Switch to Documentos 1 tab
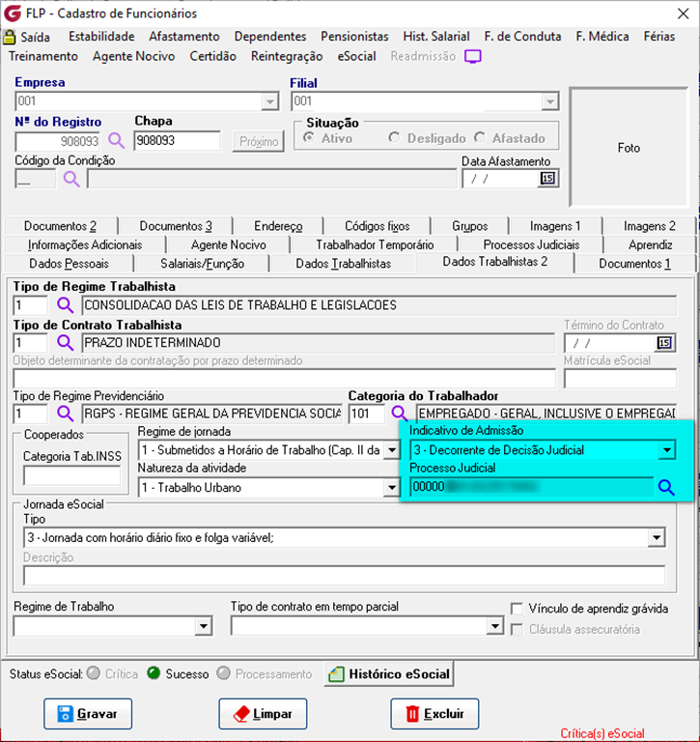This screenshot has width=700, height=742. pos(634,264)
